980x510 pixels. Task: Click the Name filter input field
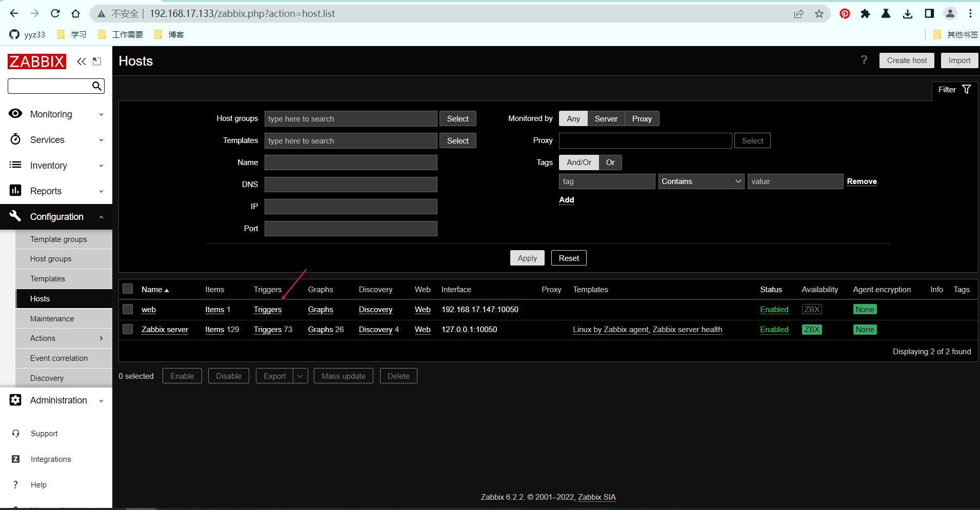[351, 162]
